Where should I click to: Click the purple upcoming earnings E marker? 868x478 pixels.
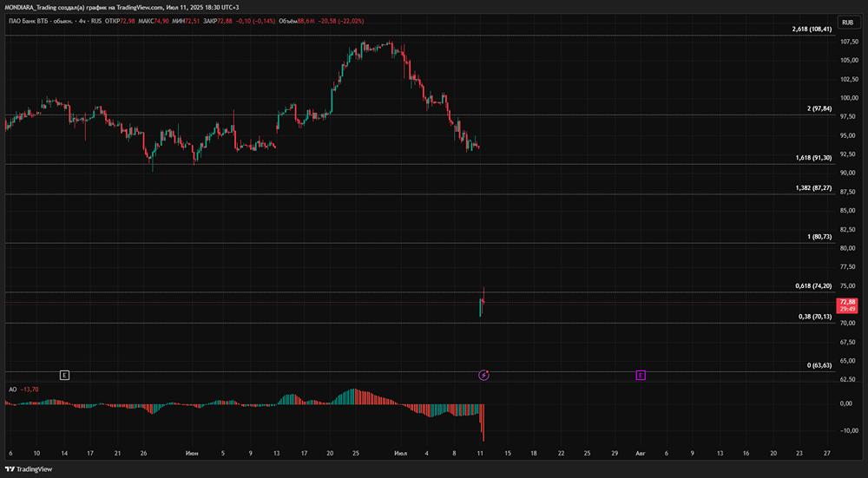tap(641, 375)
